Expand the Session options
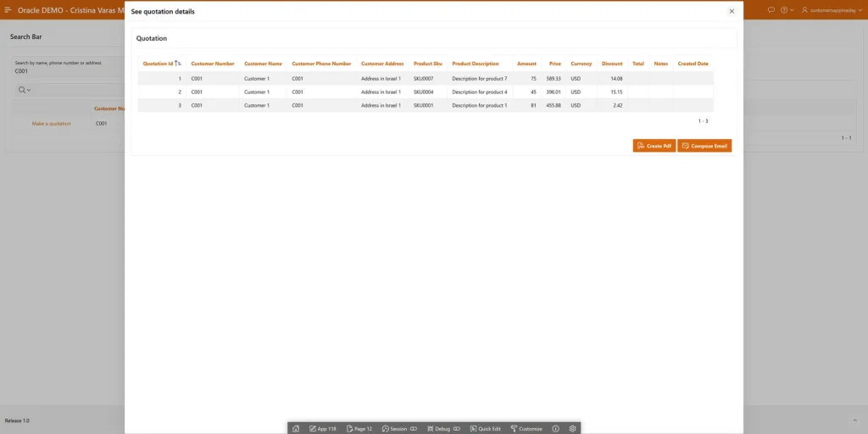 pos(400,429)
